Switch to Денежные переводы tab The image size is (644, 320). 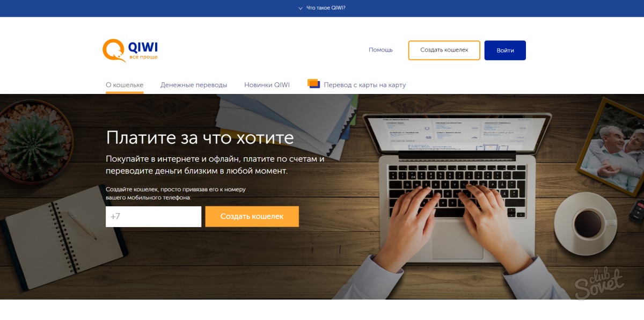(x=194, y=85)
